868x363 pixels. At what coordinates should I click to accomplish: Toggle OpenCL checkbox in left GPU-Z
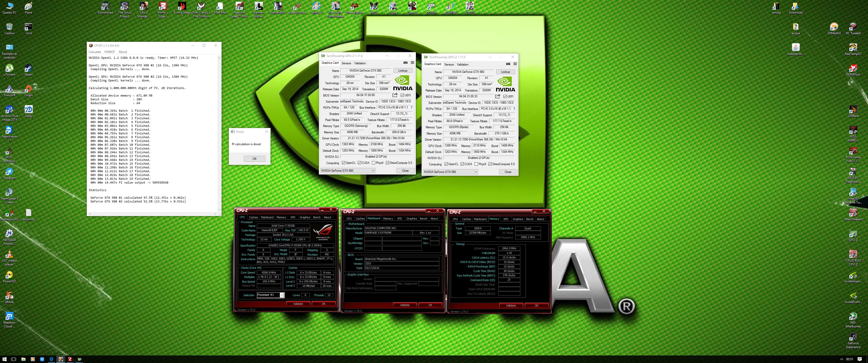click(343, 163)
